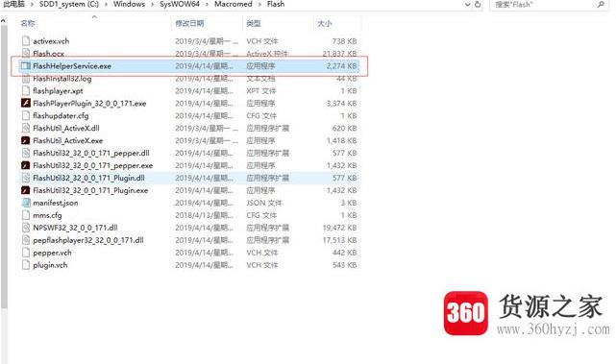Select the pepper.vch file name
Screen dimensions: 616x364
52,253
